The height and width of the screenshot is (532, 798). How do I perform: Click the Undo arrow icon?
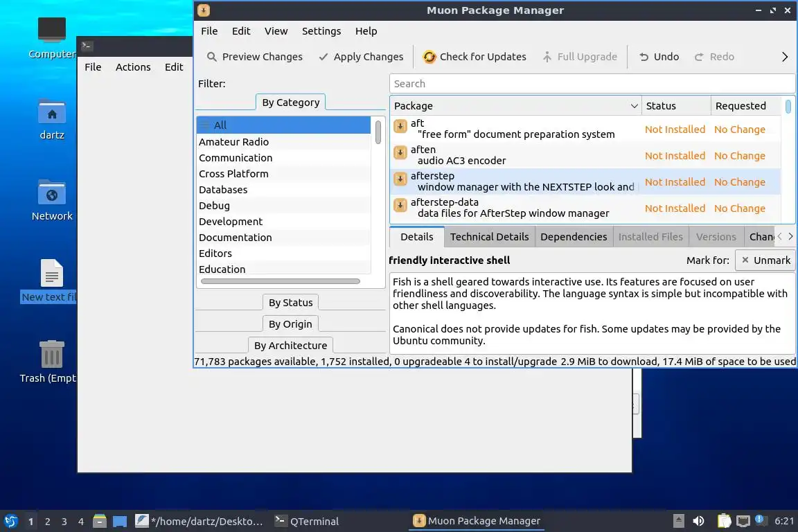click(644, 57)
